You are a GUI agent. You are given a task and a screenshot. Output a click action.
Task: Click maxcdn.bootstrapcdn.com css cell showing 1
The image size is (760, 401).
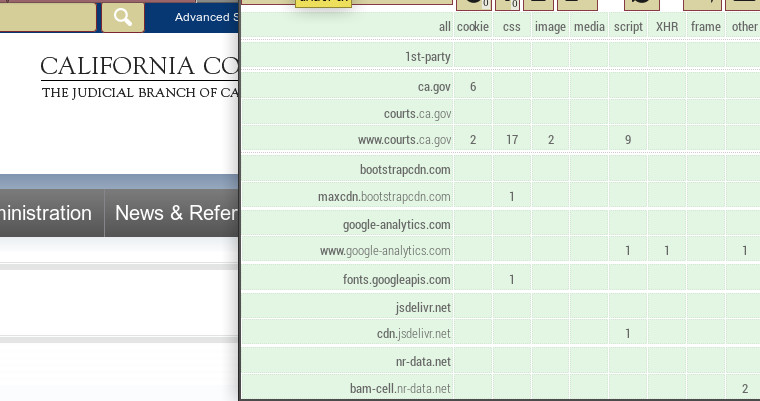pyautogui.click(x=512, y=196)
